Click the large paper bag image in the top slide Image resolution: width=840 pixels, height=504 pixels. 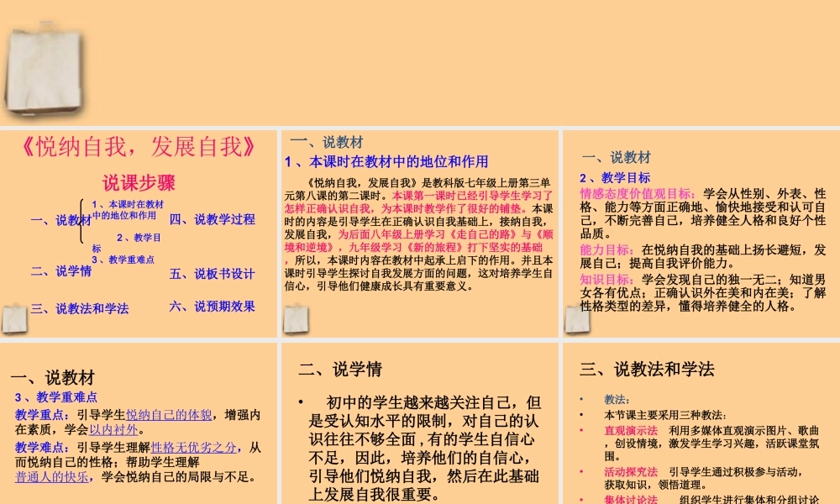(x=44, y=69)
